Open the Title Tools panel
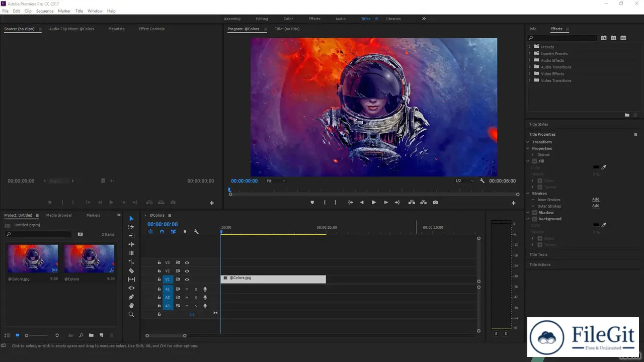 coord(538,254)
